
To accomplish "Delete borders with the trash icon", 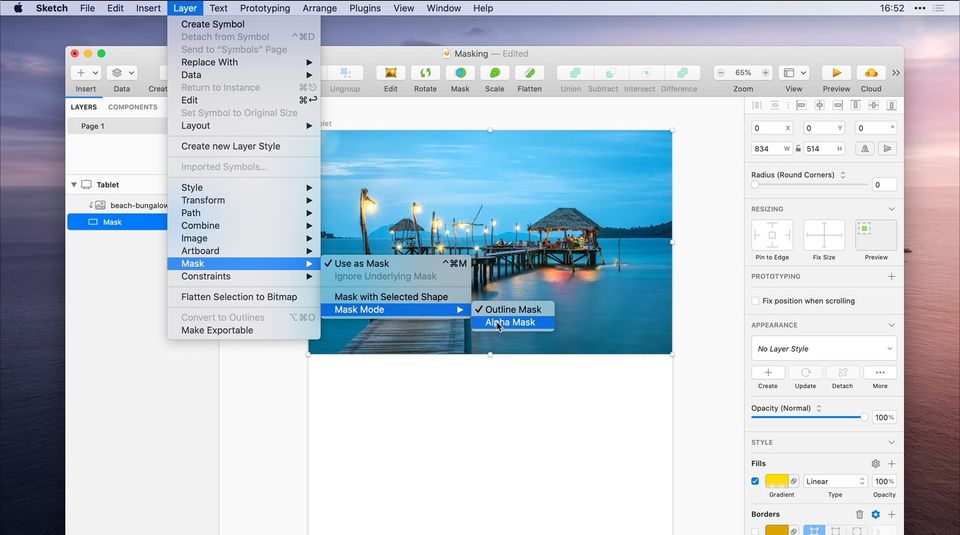I will pyautogui.click(x=859, y=514).
